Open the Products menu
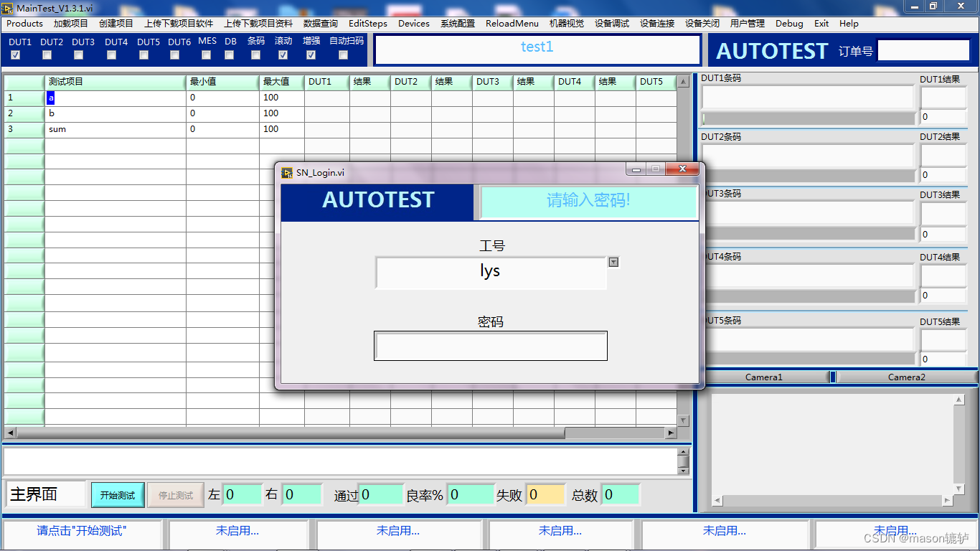This screenshot has height=551, width=980. [x=25, y=24]
